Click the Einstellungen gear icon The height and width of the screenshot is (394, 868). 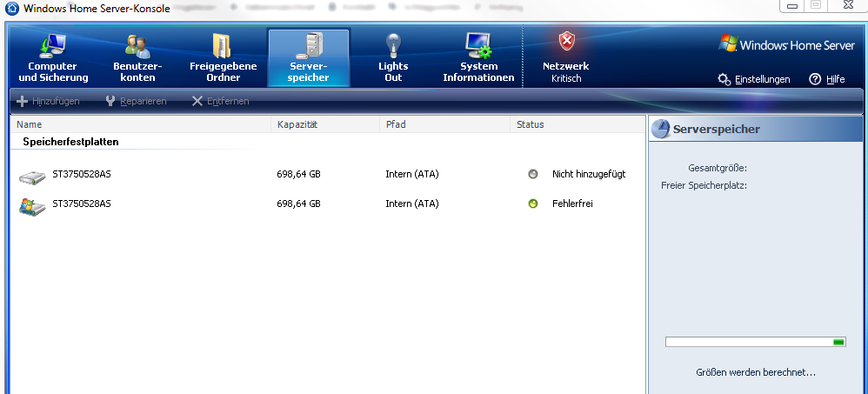[x=724, y=79]
